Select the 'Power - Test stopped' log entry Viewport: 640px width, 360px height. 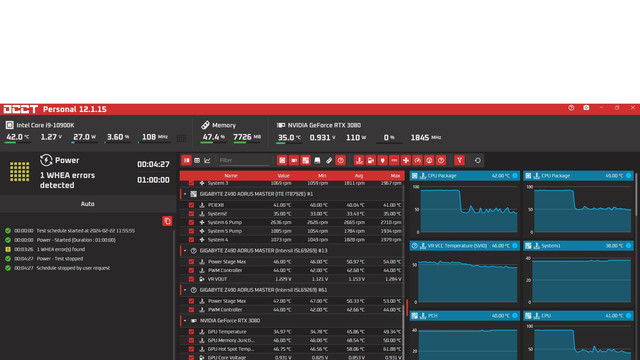coord(60,259)
